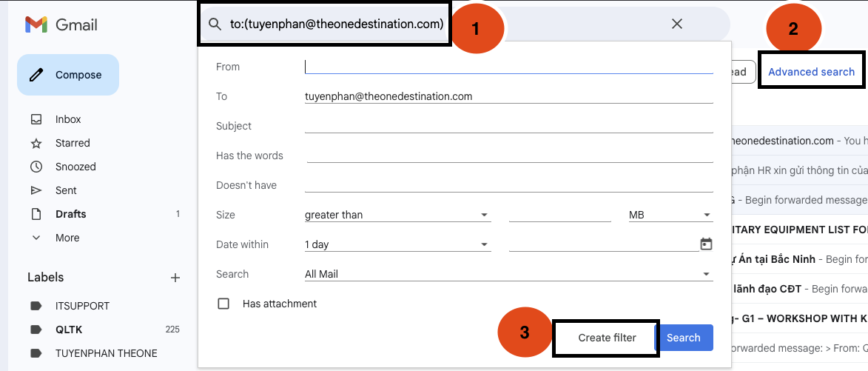
Task: Open Starred folder in sidebar
Action: 72,143
